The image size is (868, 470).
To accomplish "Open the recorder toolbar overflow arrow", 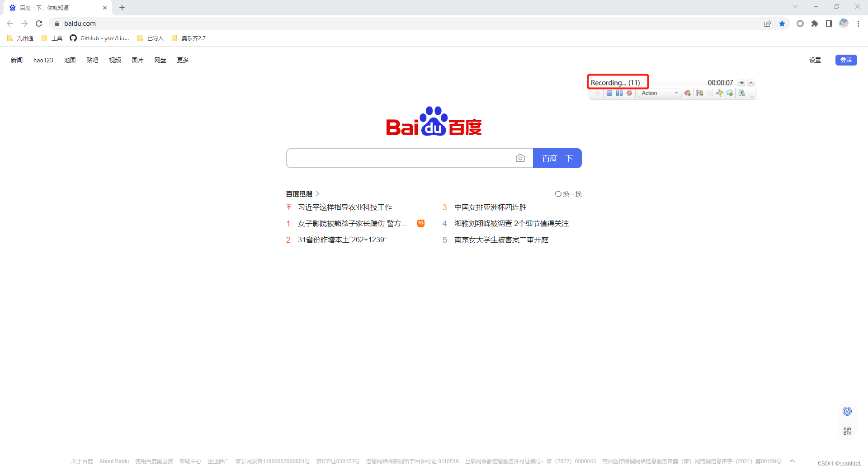I will click(x=752, y=96).
